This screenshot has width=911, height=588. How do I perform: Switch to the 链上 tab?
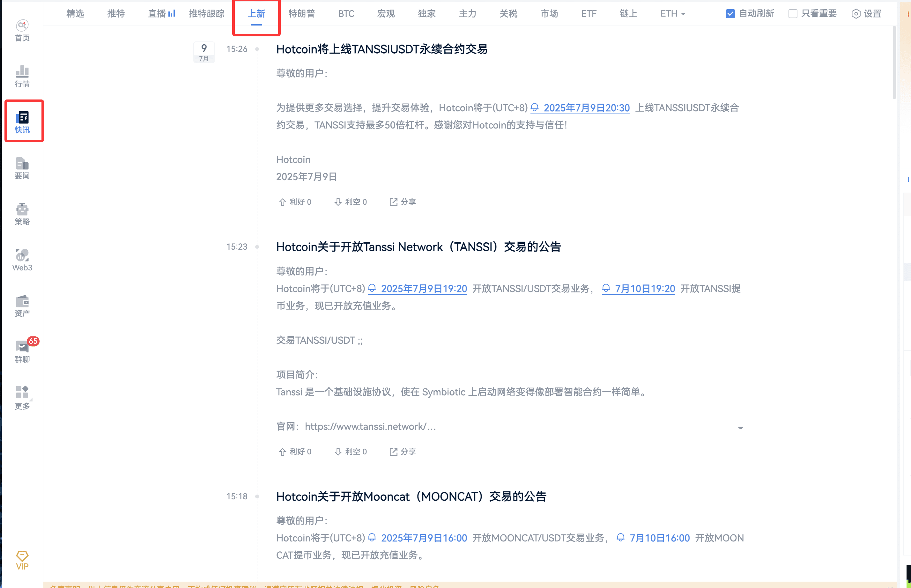coord(628,14)
